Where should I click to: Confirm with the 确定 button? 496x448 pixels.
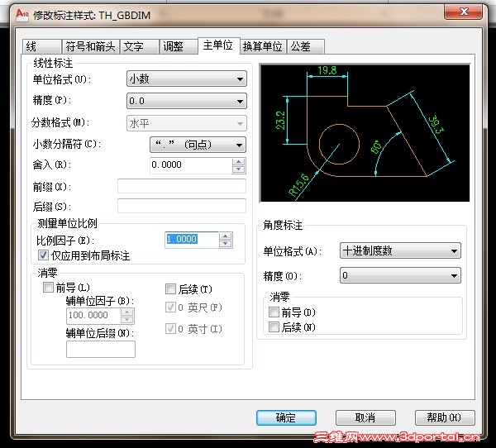pyautogui.click(x=286, y=418)
